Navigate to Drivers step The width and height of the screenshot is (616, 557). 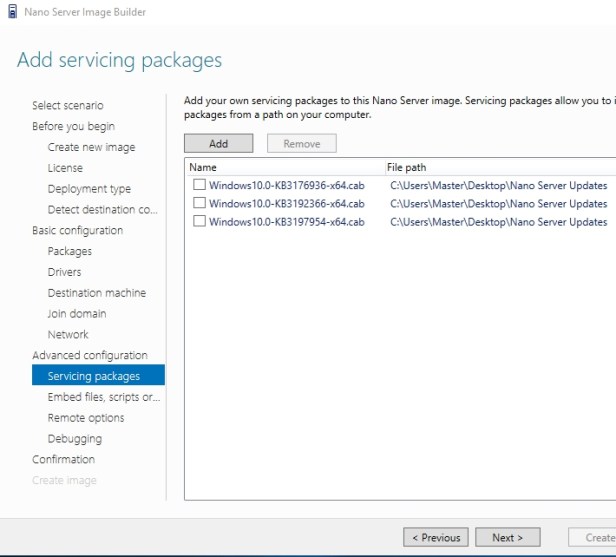(64, 272)
